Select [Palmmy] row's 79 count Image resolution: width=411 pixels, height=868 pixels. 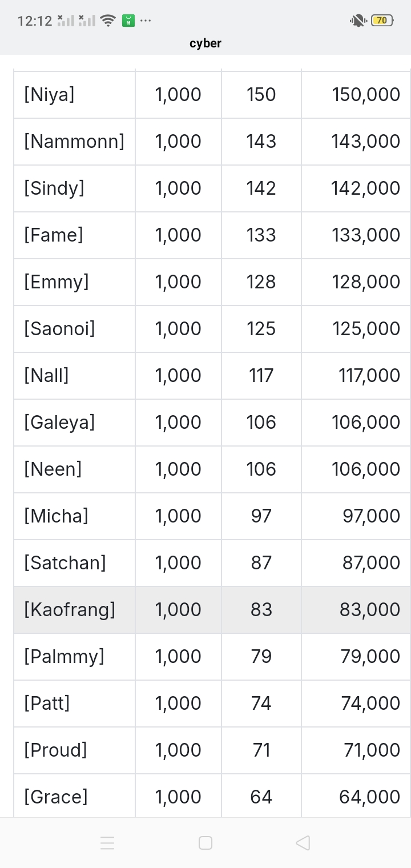(261, 656)
